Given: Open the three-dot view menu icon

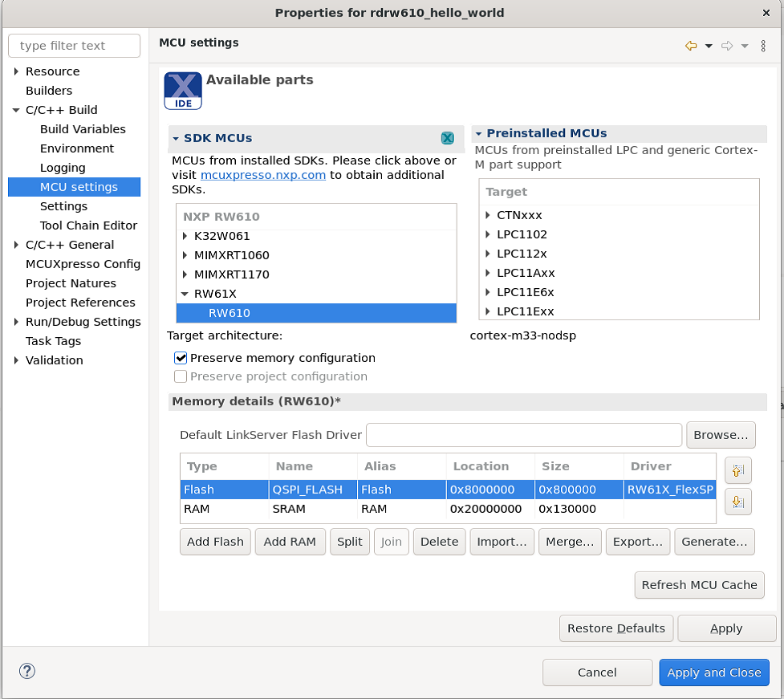Looking at the screenshot, I should point(763,47).
